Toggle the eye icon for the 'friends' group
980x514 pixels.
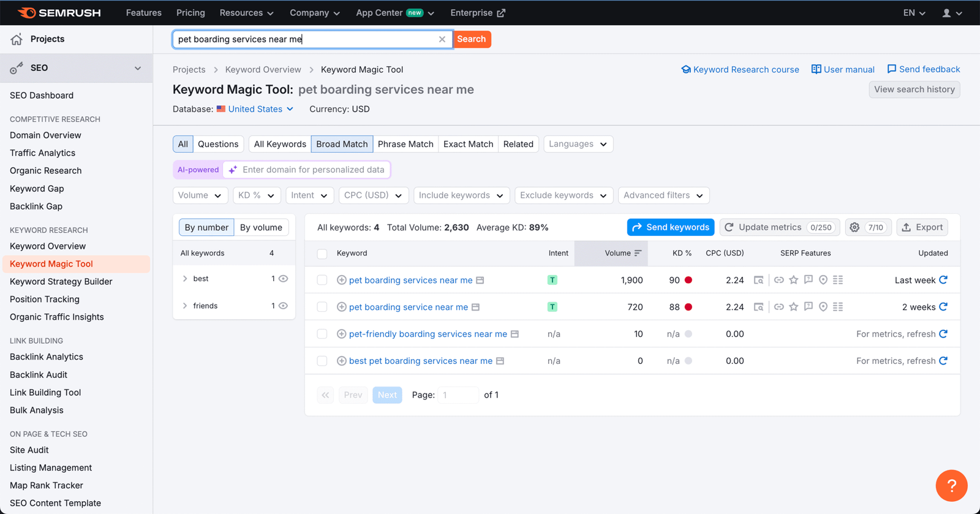tap(283, 306)
